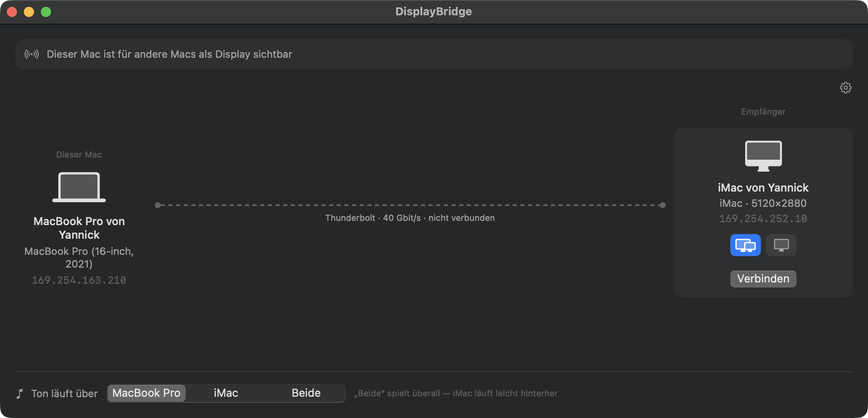Click the 'iMac · 5120×2880' resolution text

763,203
